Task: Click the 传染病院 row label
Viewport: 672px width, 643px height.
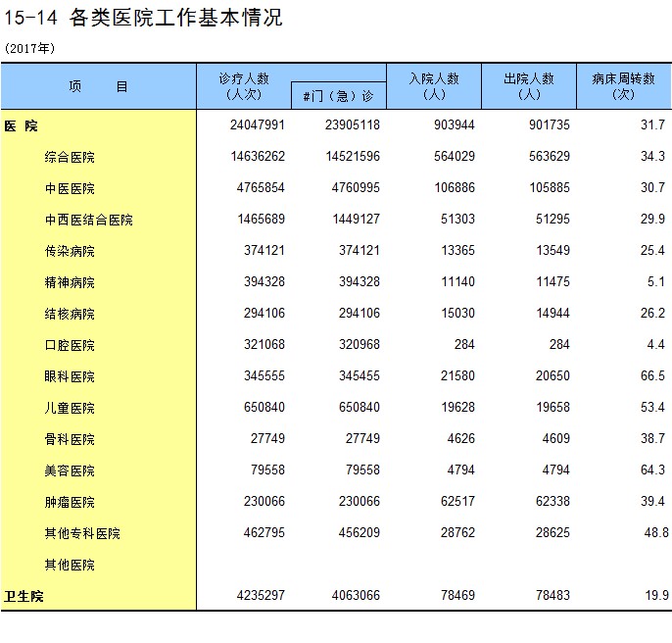Action: coord(70,251)
